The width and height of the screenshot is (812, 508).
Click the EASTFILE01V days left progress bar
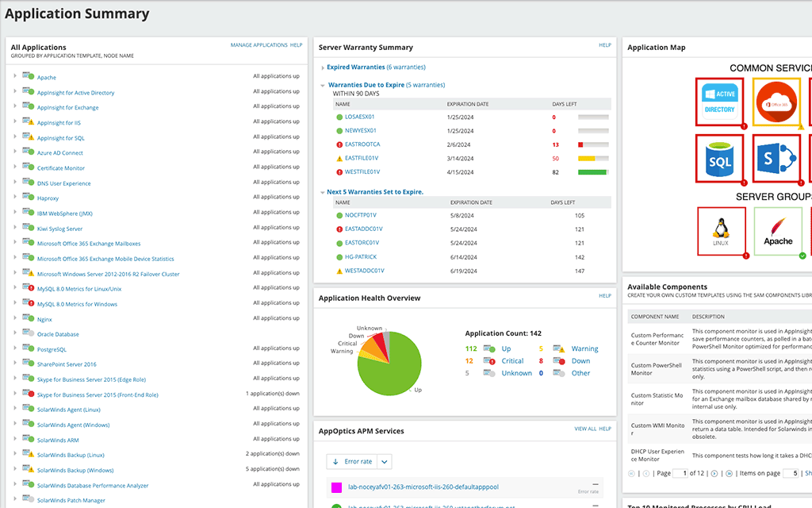pos(593,159)
